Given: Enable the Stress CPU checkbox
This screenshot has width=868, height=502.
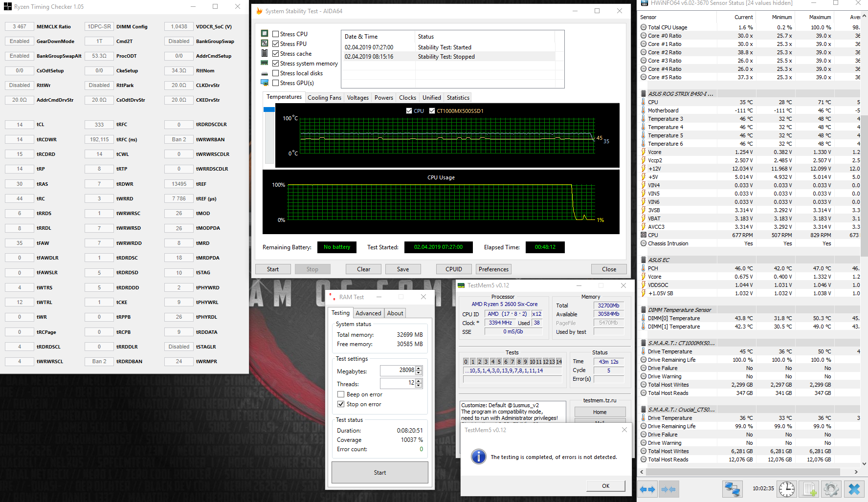Looking at the screenshot, I should click(276, 34).
